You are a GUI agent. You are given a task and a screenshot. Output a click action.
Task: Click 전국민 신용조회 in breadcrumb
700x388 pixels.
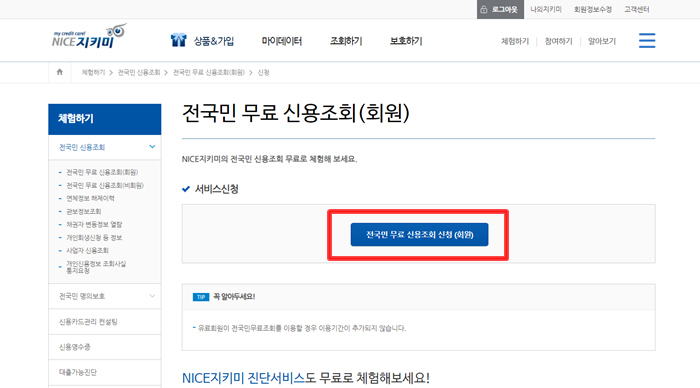click(x=139, y=72)
